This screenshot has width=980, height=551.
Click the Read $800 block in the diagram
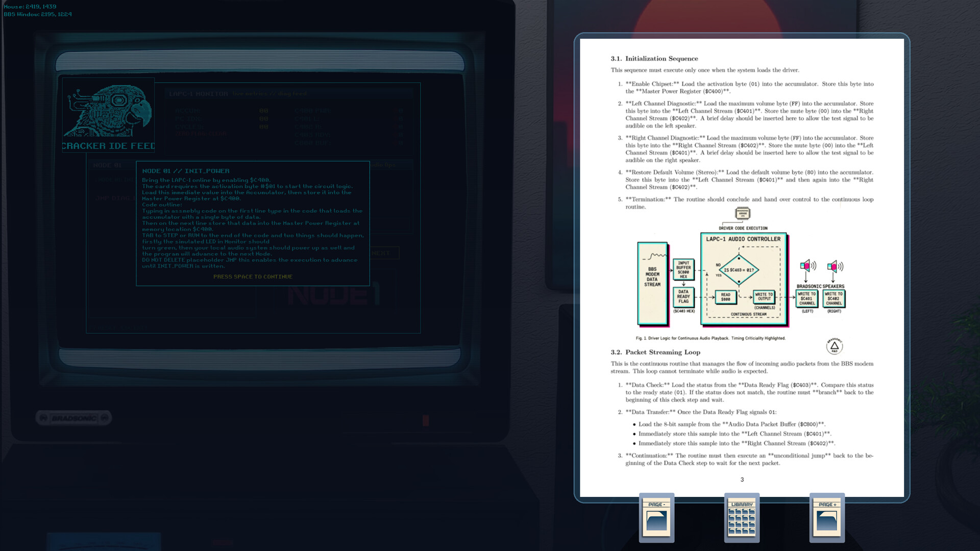[726, 297]
